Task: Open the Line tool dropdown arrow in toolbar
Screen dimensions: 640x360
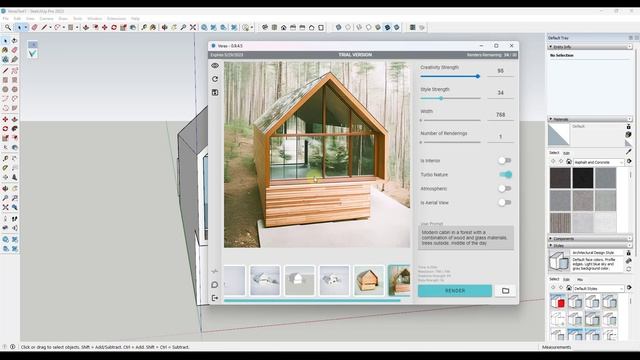Action: (x=50, y=27)
